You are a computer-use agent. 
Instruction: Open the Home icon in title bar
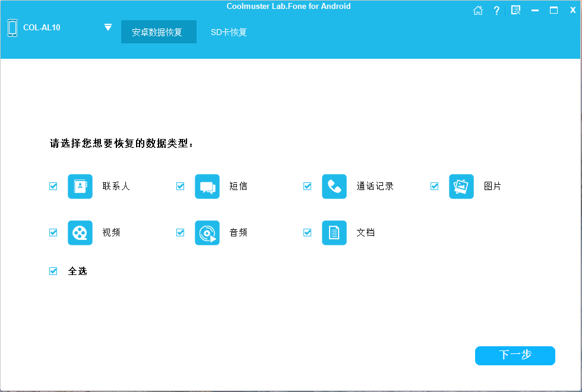pyautogui.click(x=478, y=10)
